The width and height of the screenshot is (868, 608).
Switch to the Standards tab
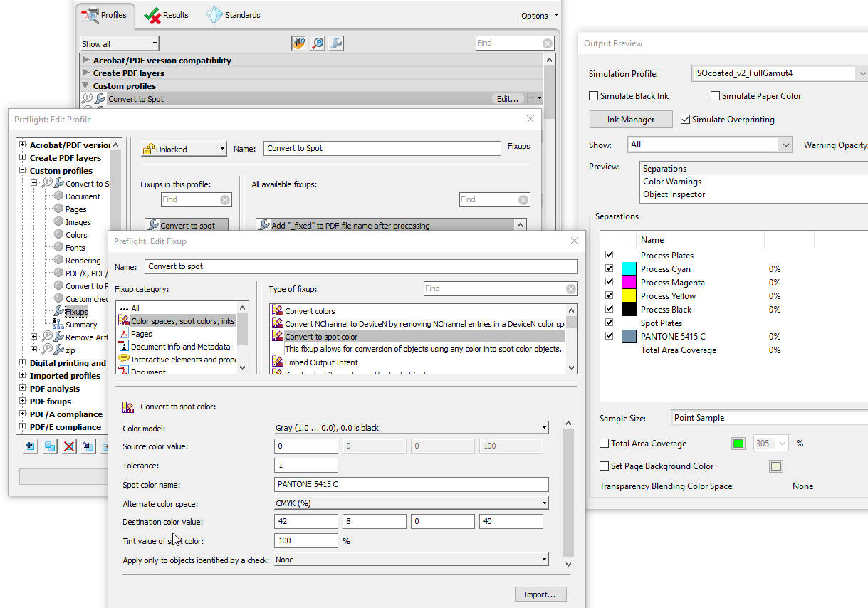point(234,15)
